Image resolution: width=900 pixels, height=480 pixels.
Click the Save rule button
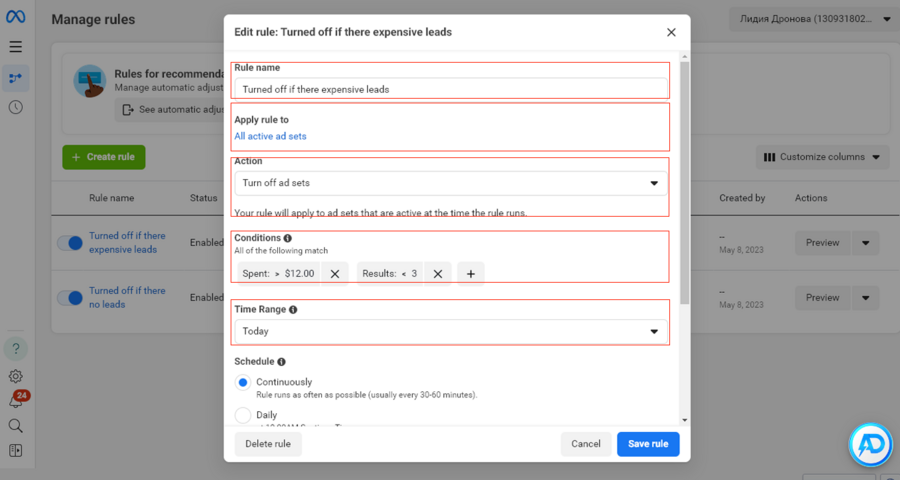coord(648,444)
